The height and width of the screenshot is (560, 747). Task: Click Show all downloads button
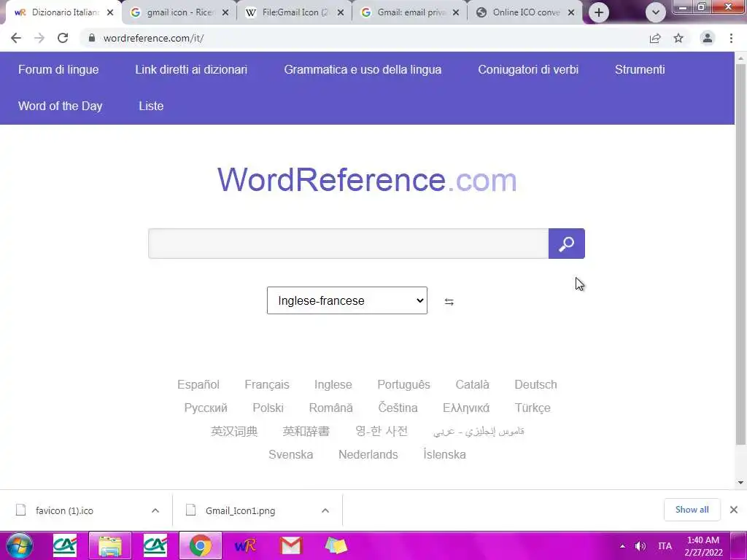click(x=692, y=510)
